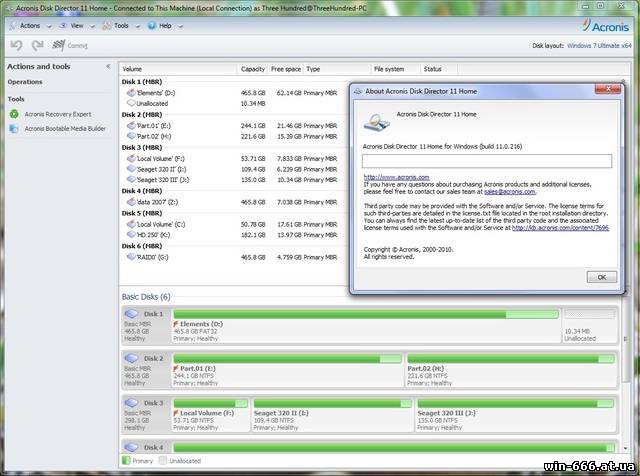Click the Tools section header in sidebar

[x=16, y=99]
